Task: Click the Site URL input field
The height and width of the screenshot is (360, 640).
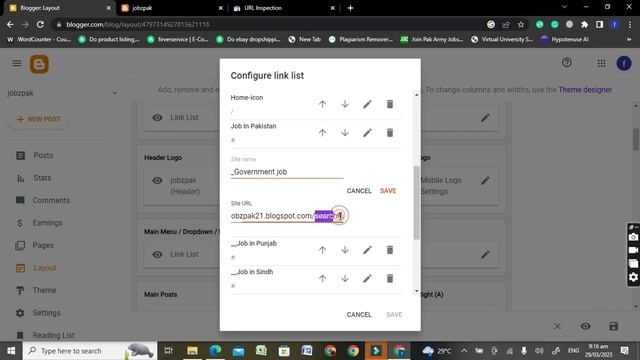Action: click(x=287, y=216)
